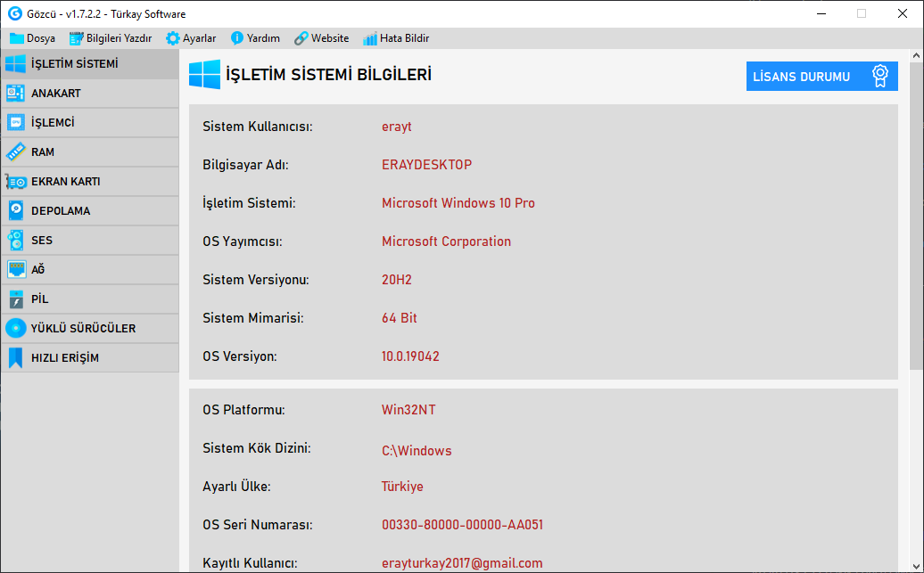Click the İŞLETİM SİSTEMİ BİLGİLERİ heading
The height and width of the screenshot is (573, 924).
point(329,75)
